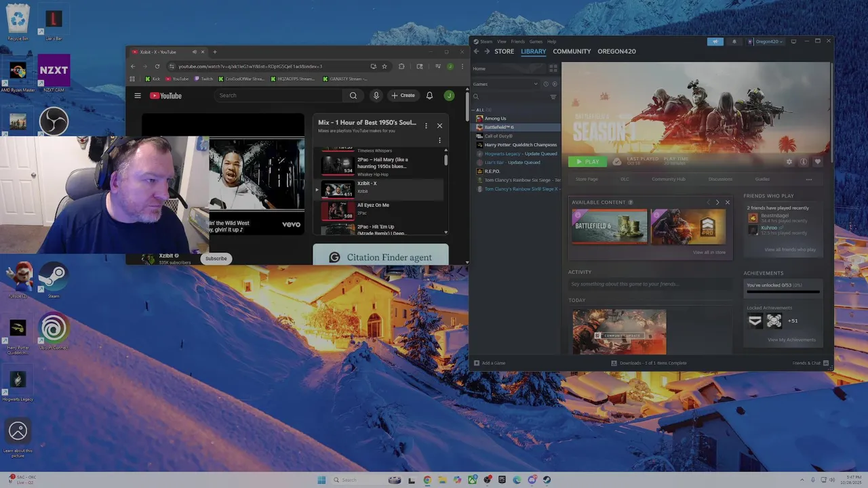
Task: Open advanced filter icon beside Steam library search
Action: click(x=553, y=97)
